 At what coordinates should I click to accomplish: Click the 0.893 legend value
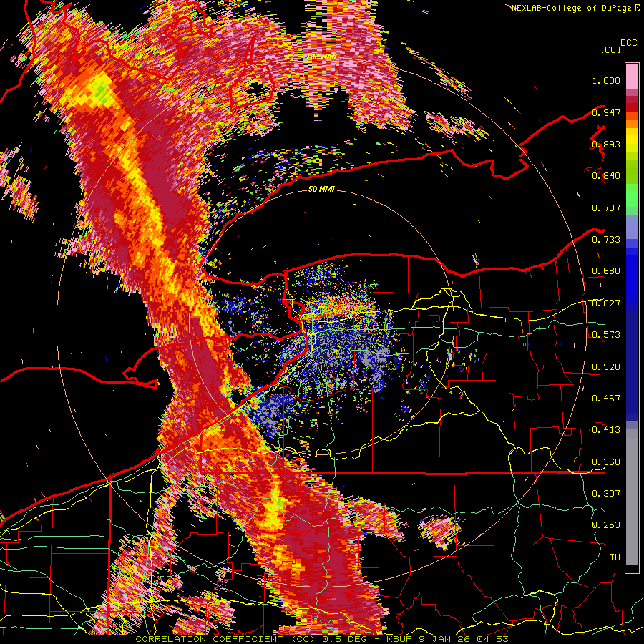pos(606,144)
